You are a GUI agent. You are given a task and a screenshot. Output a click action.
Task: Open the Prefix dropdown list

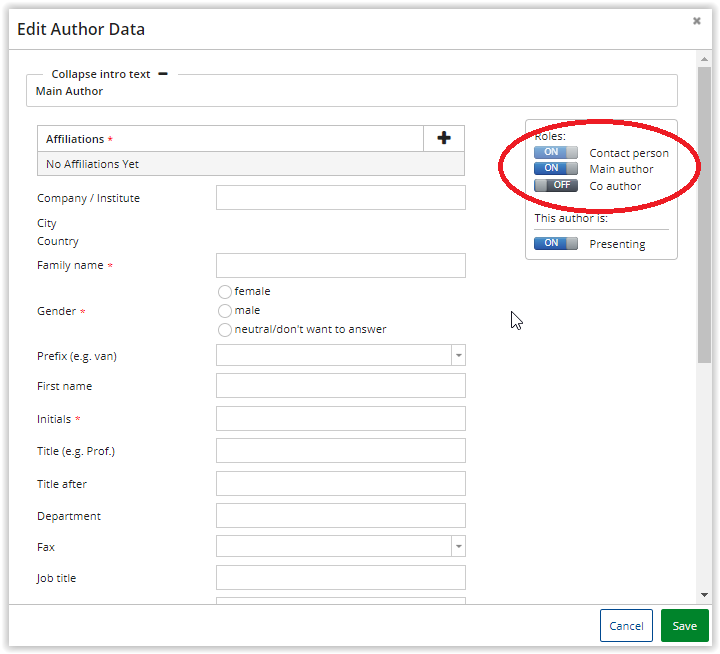[x=458, y=355]
